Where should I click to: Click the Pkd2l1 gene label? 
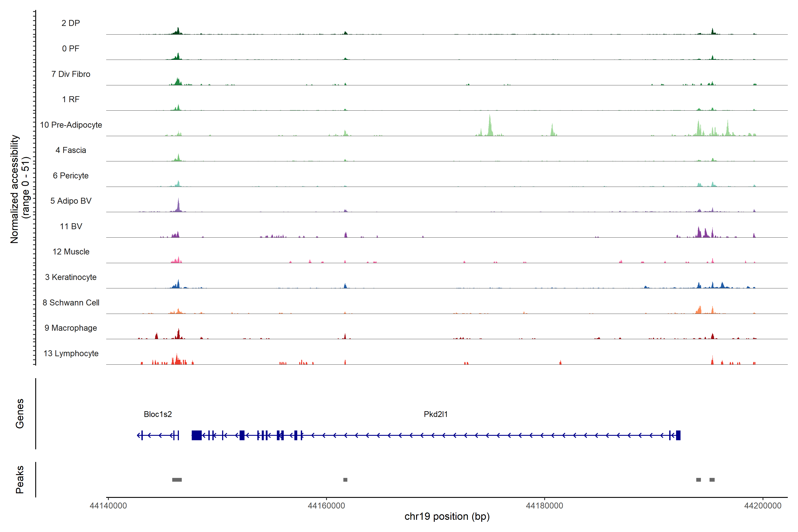click(x=436, y=414)
